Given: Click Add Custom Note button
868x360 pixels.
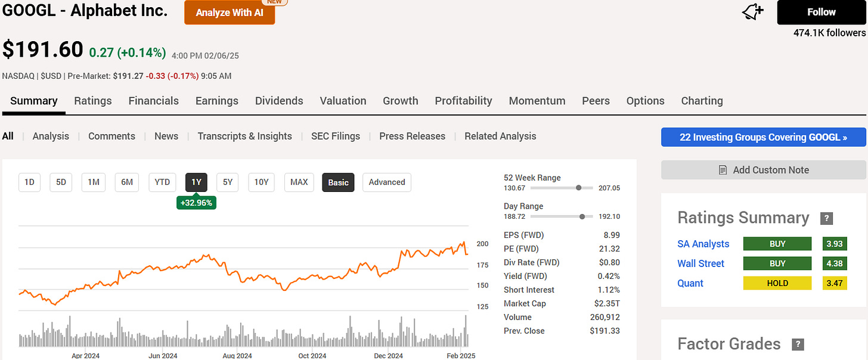Looking at the screenshot, I should (763, 170).
